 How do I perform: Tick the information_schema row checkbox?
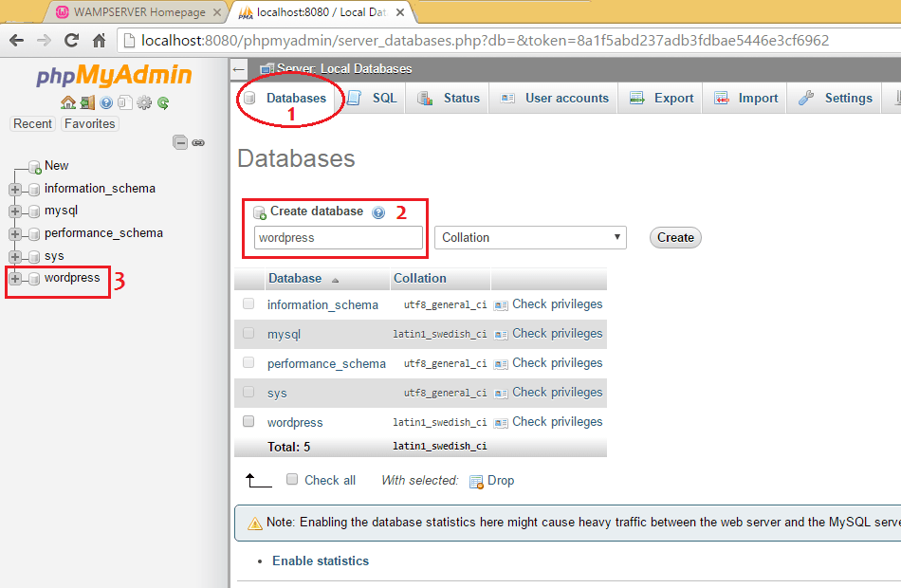coord(248,303)
